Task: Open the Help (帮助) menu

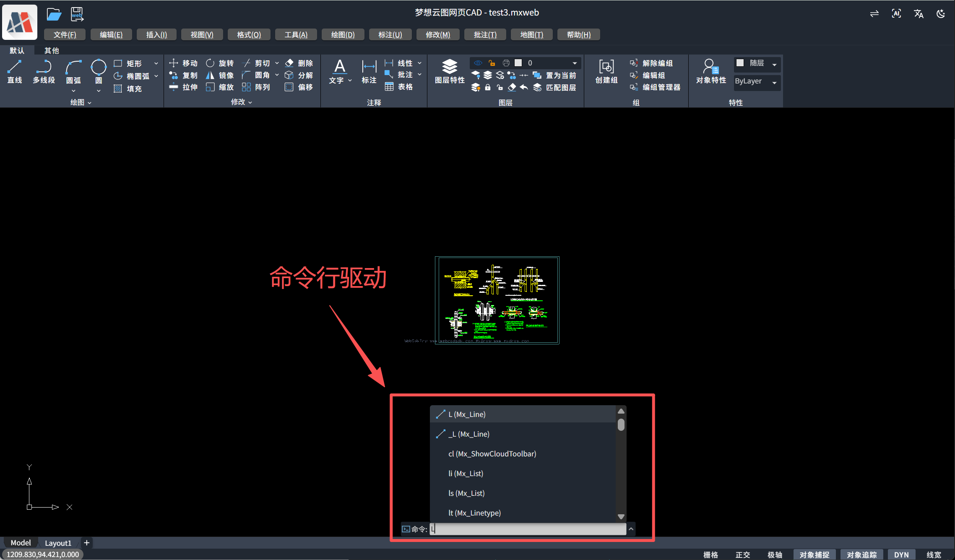Action: tap(579, 34)
